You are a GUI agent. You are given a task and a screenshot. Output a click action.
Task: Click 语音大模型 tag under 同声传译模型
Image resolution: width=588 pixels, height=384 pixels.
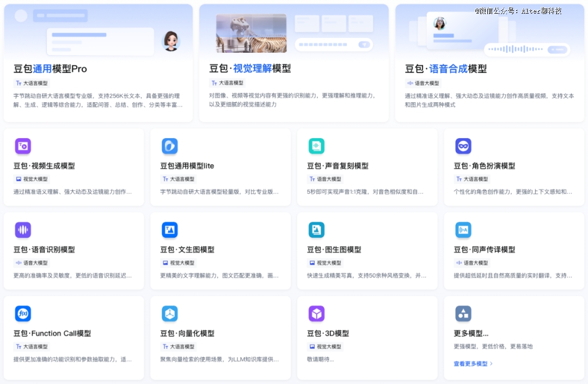click(472, 263)
